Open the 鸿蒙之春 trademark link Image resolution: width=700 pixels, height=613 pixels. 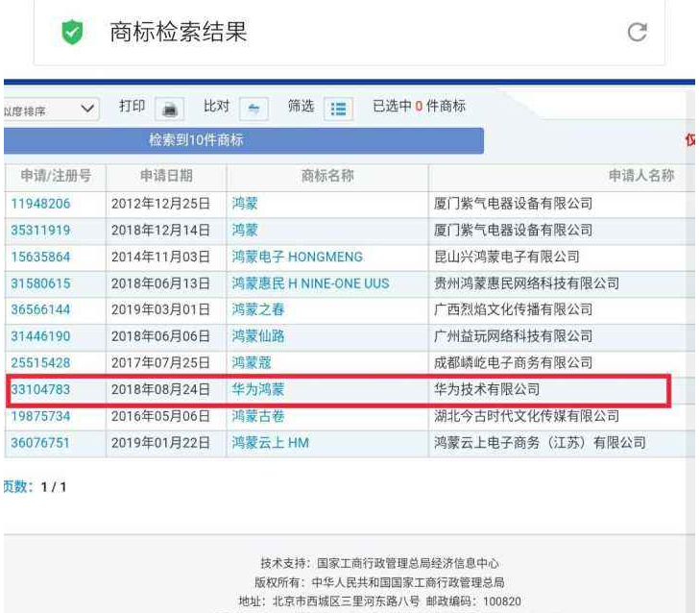pyautogui.click(x=258, y=309)
